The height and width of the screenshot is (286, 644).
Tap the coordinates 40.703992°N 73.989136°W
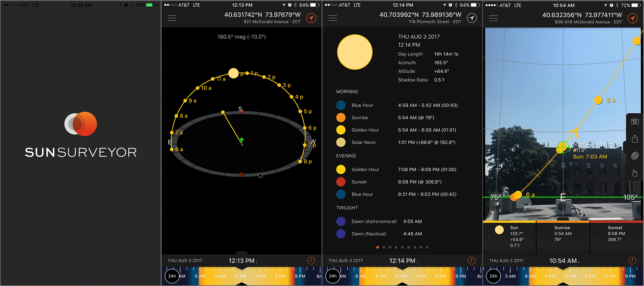tap(420, 15)
